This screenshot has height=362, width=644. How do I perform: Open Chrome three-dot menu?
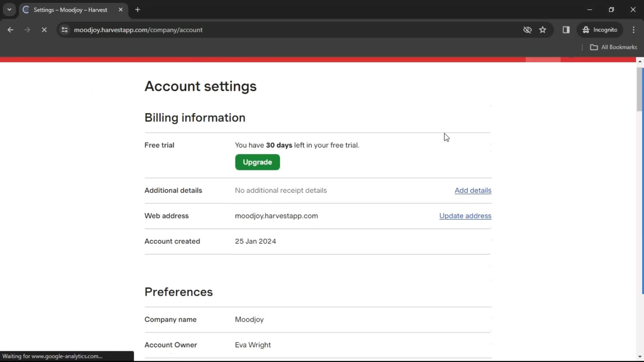[x=634, y=30]
